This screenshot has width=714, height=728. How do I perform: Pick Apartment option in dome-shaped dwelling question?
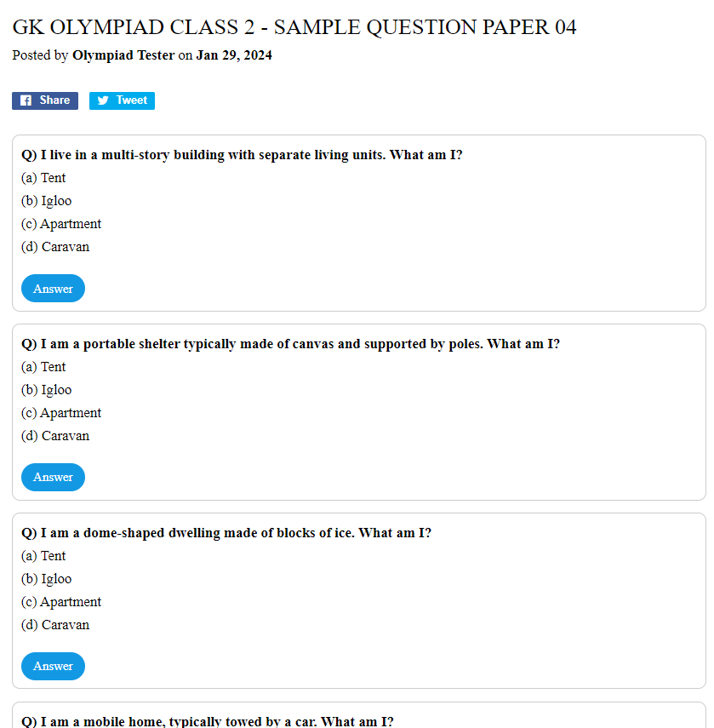[61, 602]
